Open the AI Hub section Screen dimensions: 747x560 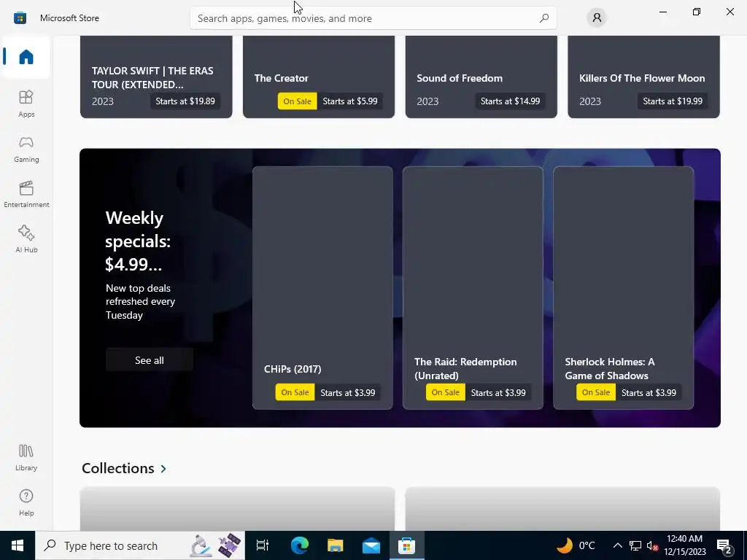[x=26, y=239]
